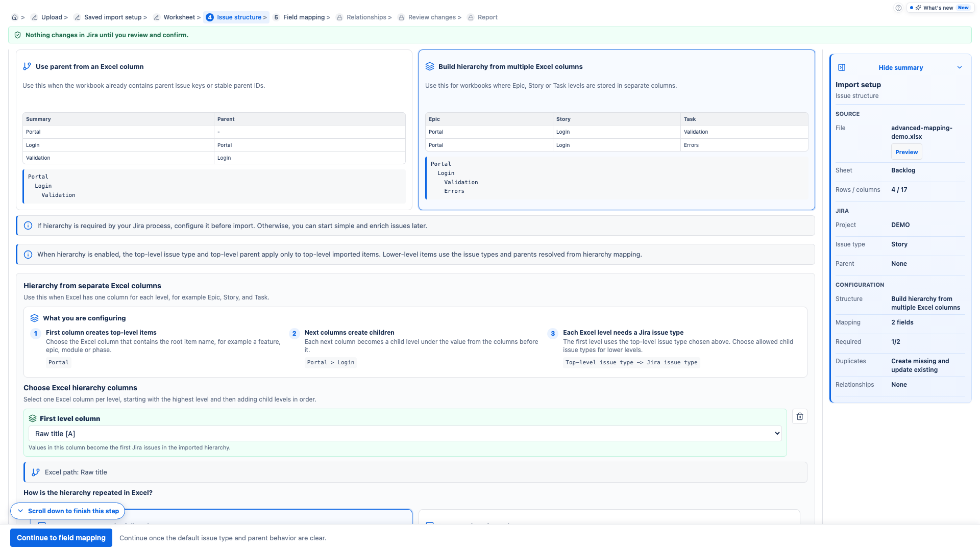Click the pencil icon beside Worksheet step

click(x=157, y=17)
